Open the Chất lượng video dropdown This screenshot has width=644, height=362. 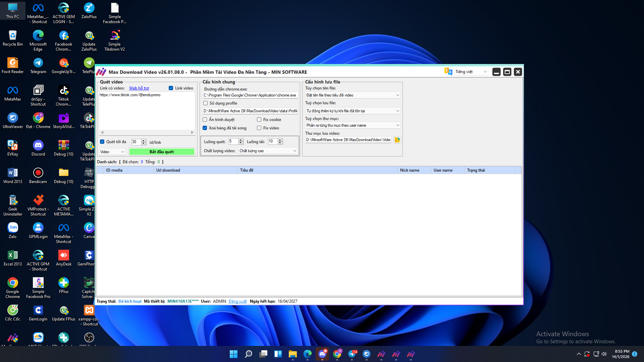[268, 151]
